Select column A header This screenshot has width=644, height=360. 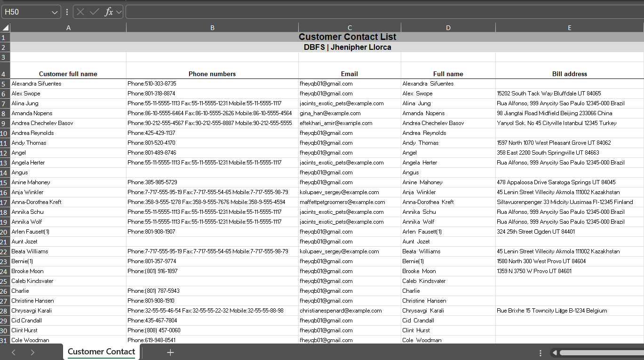coord(68,28)
